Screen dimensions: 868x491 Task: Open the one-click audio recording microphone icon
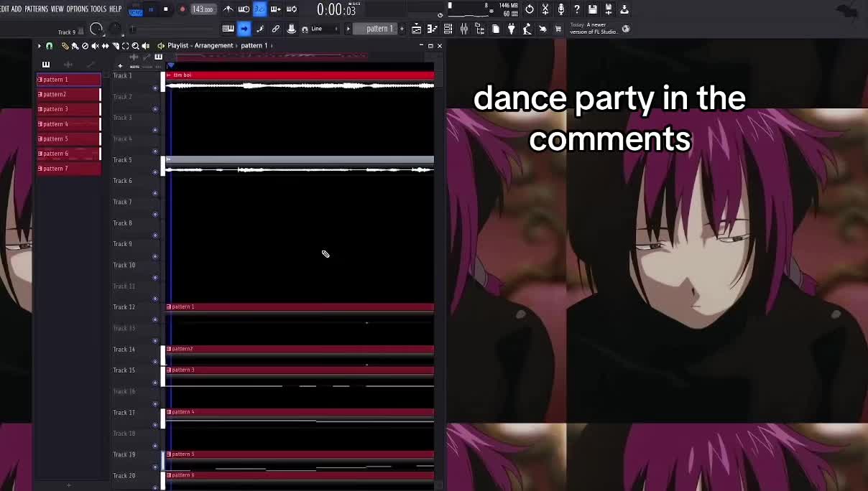tap(561, 9)
